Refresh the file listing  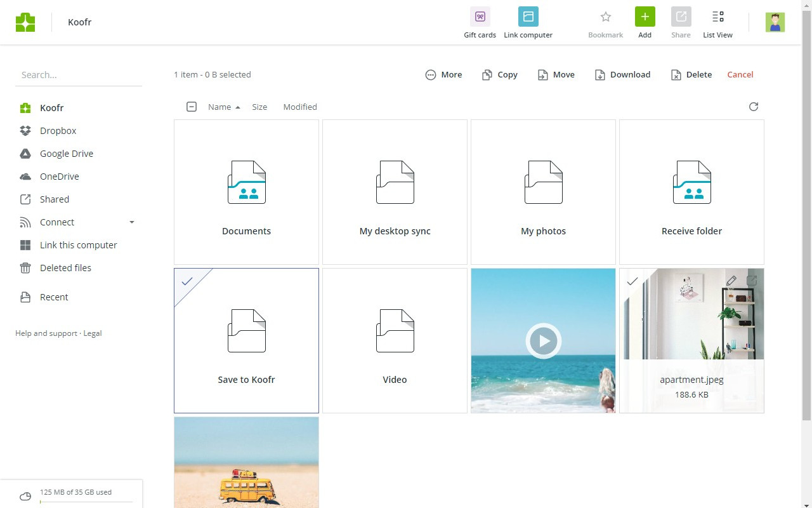click(x=753, y=107)
